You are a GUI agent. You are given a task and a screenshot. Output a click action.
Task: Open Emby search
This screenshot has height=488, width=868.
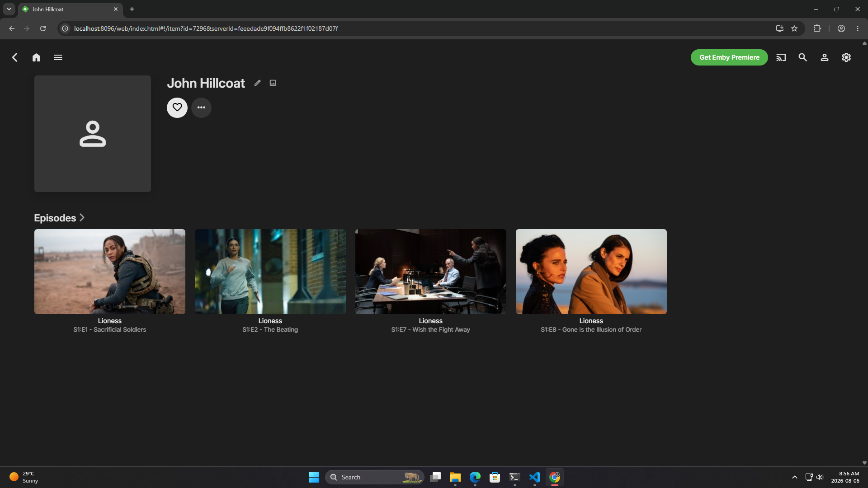click(803, 57)
